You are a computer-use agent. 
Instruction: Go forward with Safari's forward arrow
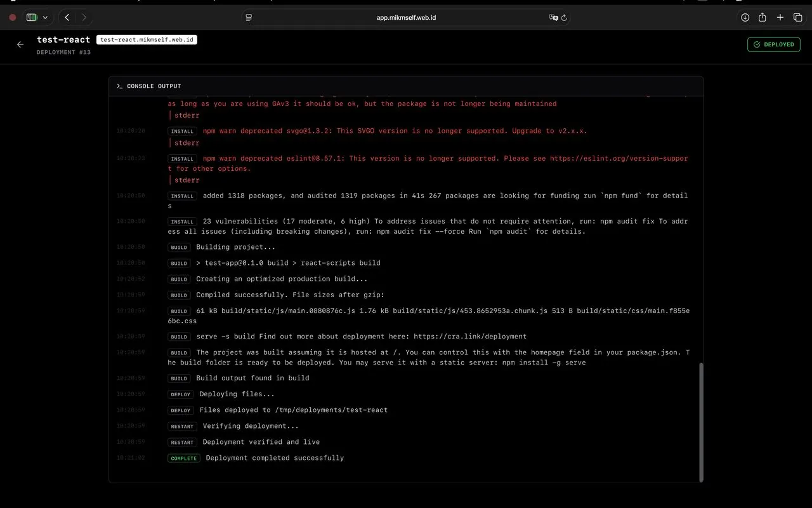click(x=84, y=18)
